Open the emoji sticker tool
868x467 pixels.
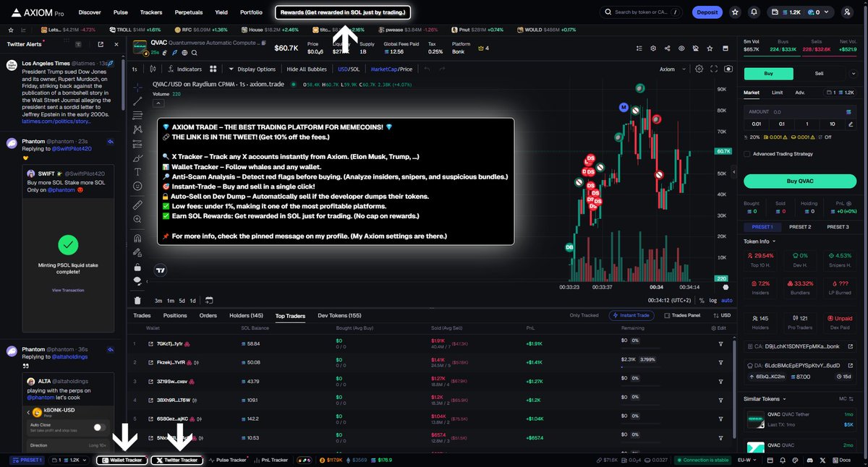coord(137,186)
